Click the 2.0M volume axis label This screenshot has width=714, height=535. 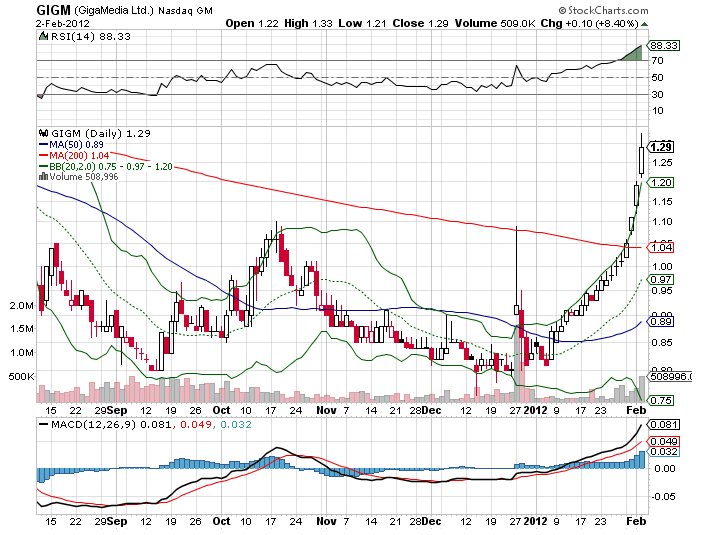coord(21,306)
